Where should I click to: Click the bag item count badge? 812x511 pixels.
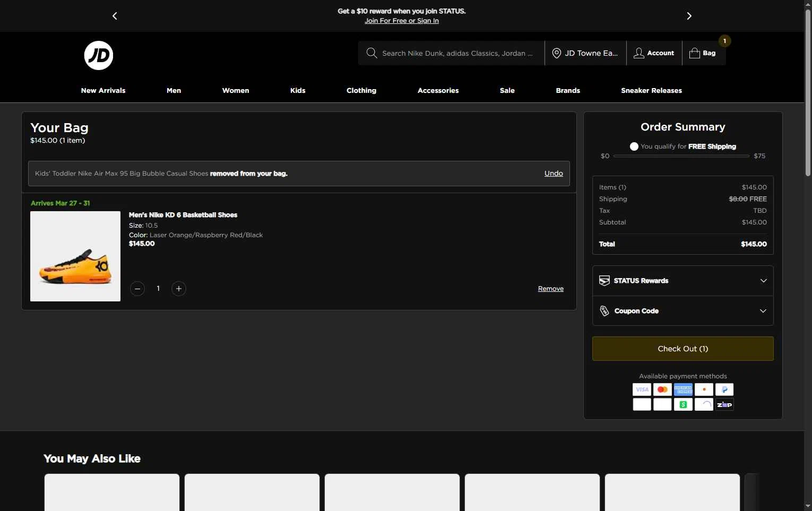click(x=724, y=41)
